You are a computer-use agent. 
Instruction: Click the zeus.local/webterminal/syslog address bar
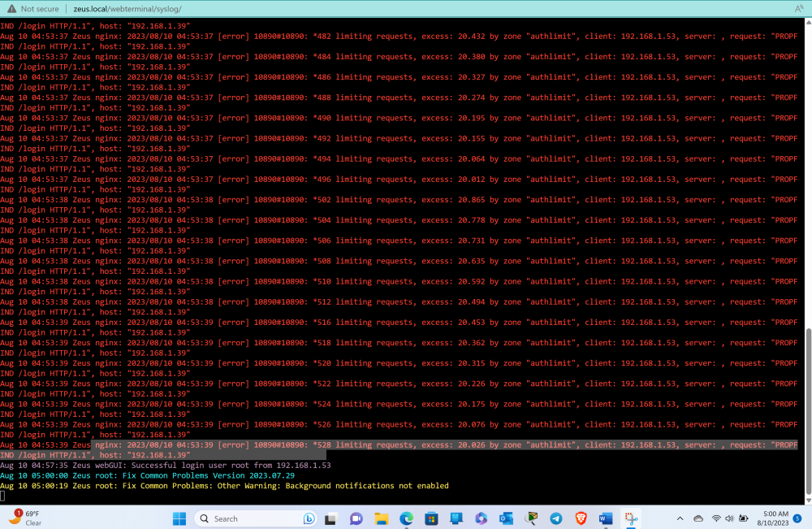127,9
